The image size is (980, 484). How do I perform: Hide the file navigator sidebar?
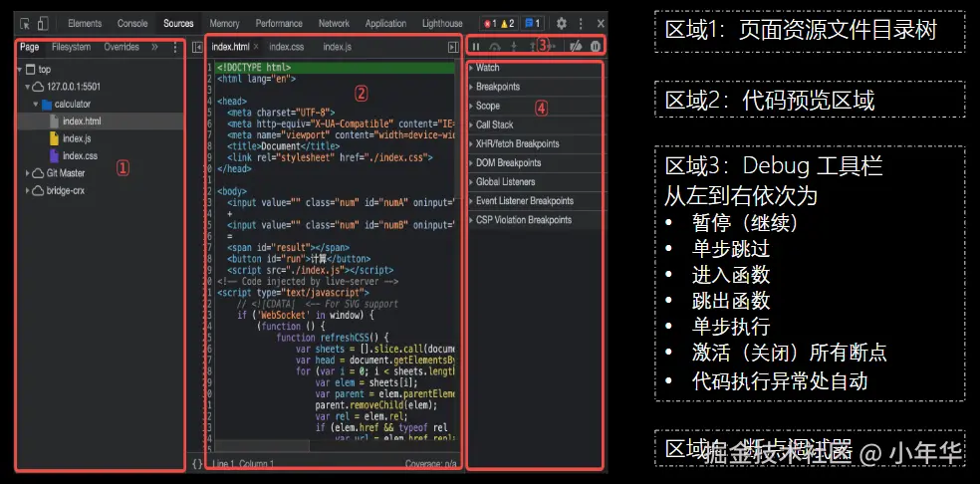click(x=197, y=47)
